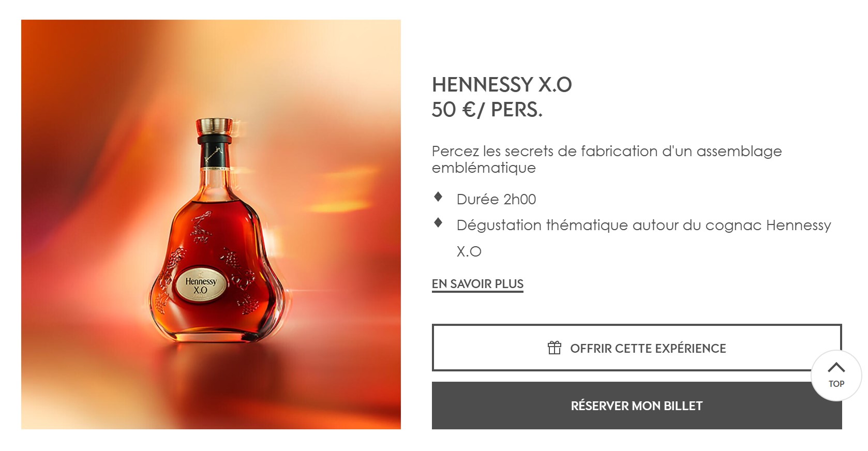Screen dimensions: 868x451
Task: Click the RÉSERVER MON BILLET button
Action: pos(637,405)
